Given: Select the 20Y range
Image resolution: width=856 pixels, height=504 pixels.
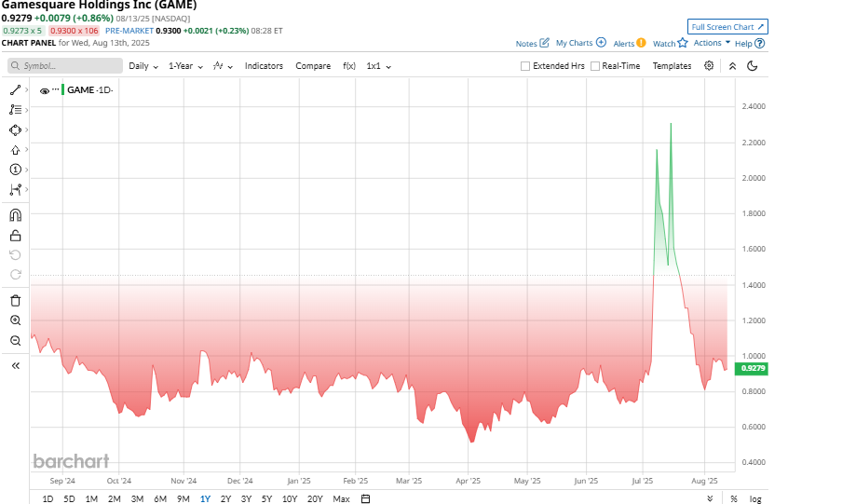Looking at the screenshot, I should point(315,498).
